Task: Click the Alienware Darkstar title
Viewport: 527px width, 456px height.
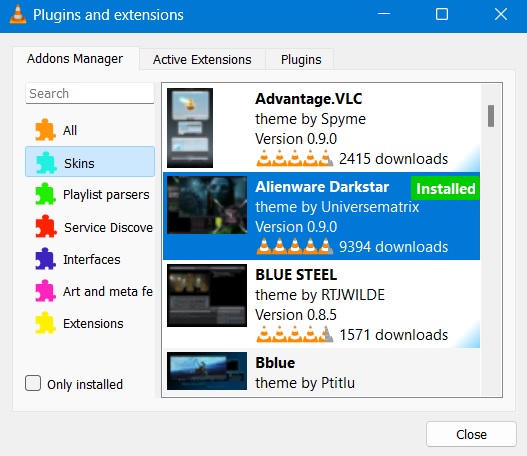Action: pos(322,187)
